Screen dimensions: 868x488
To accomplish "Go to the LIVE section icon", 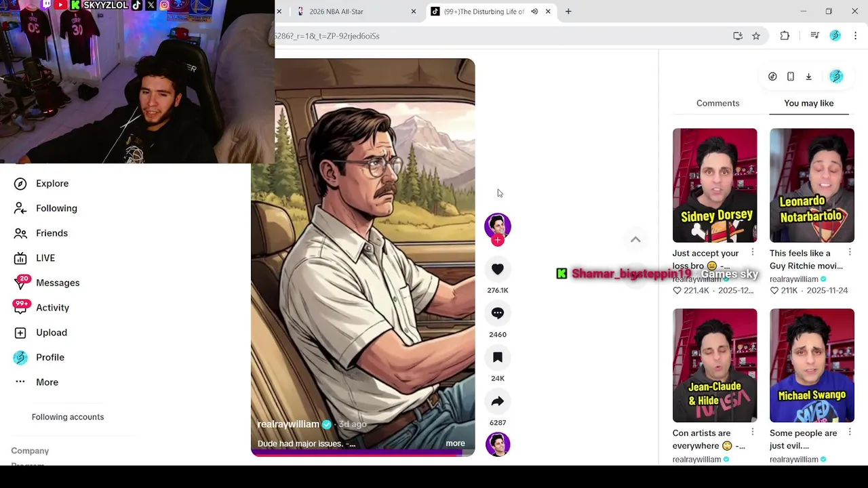I will tap(20, 258).
